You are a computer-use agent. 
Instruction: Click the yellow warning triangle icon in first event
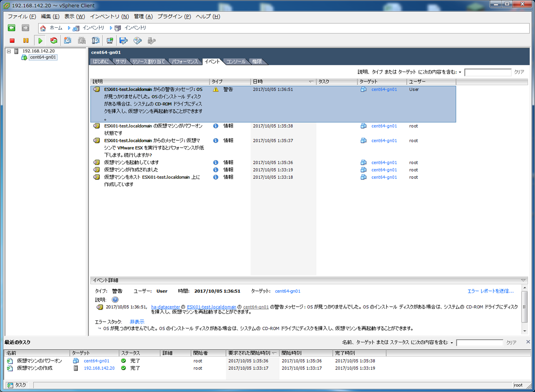pos(215,89)
